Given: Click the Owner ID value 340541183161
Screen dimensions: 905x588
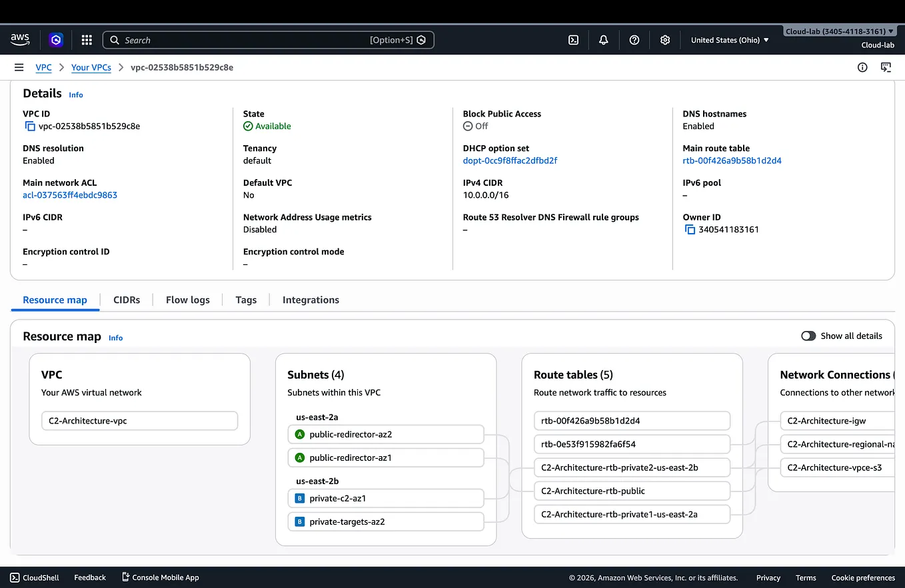Looking at the screenshot, I should (x=728, y=229).
